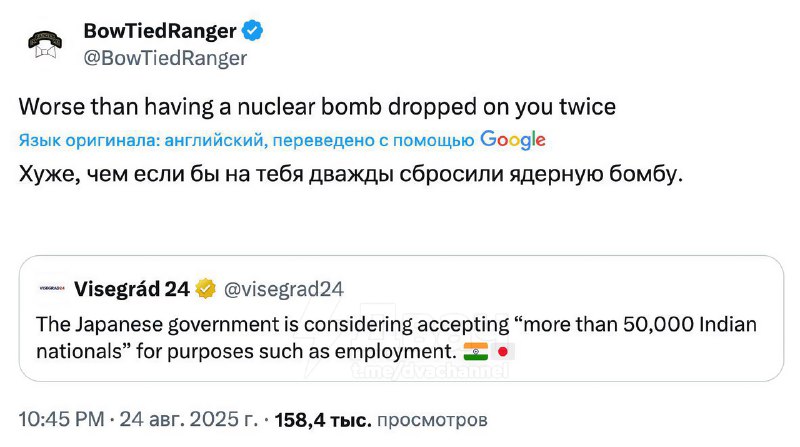Open the @BowTiedRanger handle

click(165, 58)
